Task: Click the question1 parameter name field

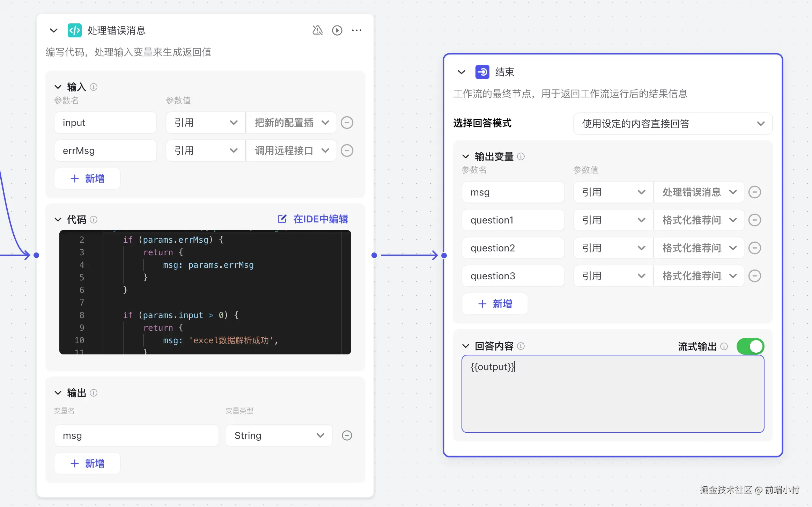Action: (x=512, y=220)
